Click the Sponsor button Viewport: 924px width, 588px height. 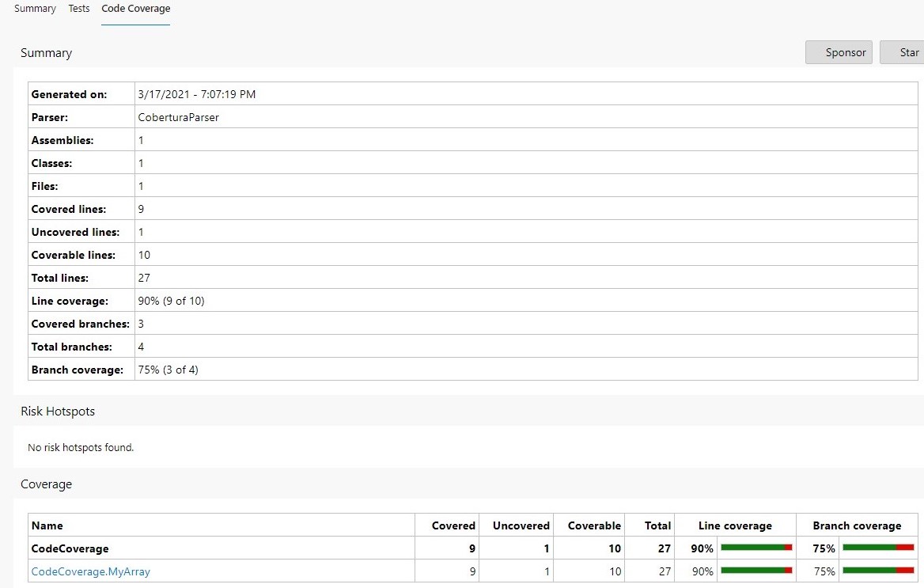pos(839,52)
